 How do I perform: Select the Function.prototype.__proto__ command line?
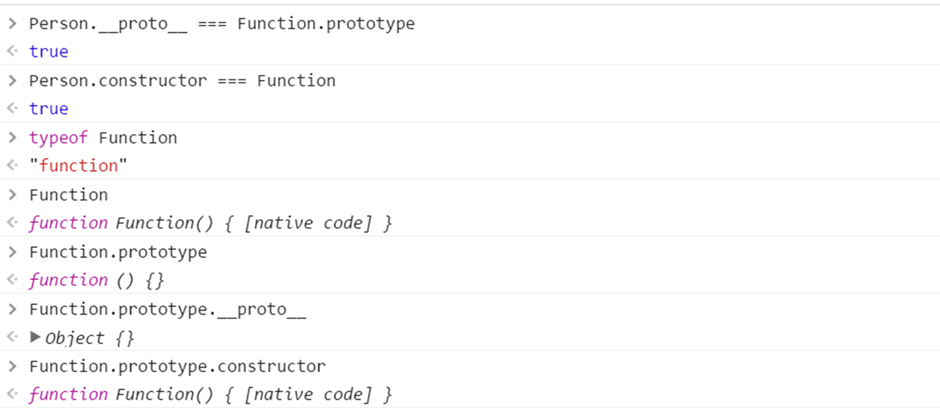tap(167, 309)
